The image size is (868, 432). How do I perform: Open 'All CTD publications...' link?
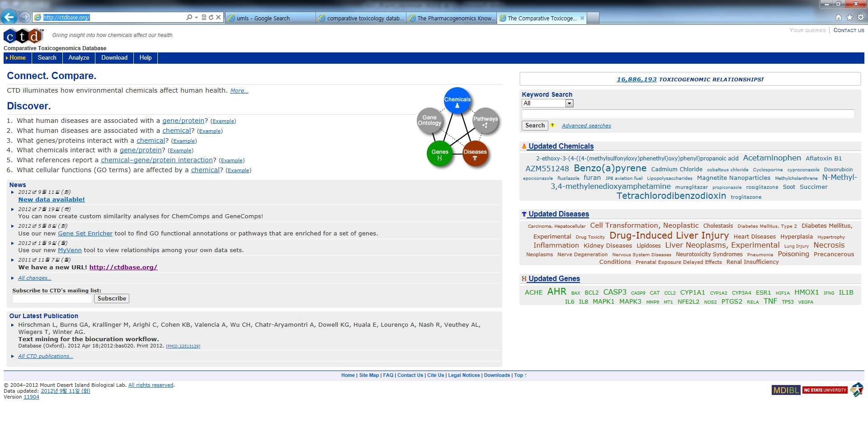[x=46, y=356]
